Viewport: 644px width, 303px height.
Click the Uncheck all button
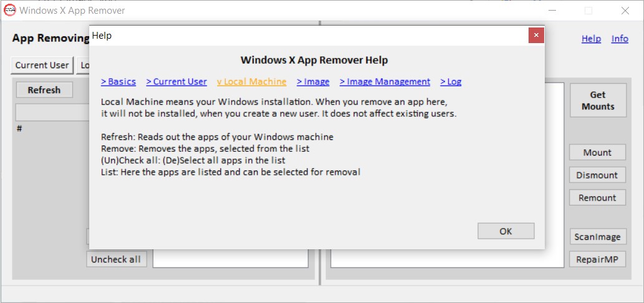pyautogui.click(x=116, y=259)
